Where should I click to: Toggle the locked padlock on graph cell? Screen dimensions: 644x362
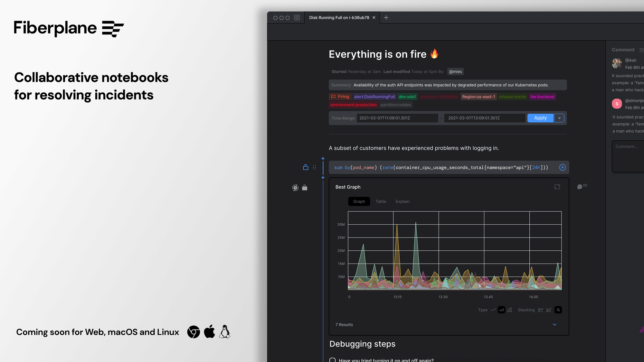point(305,188)
